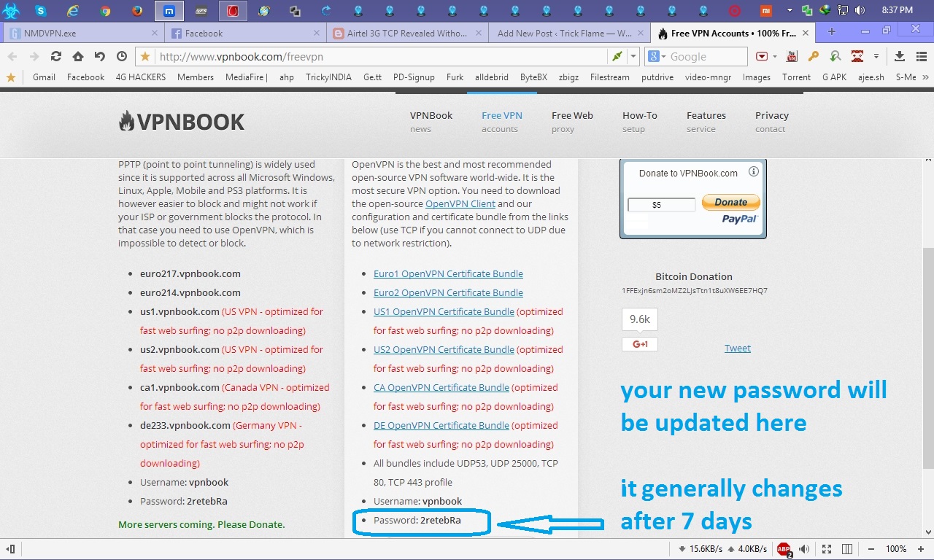This screenshot has width=934, height=560.
Task: Switch to the NMDVPN.exe tab
Action: point(82,33)
